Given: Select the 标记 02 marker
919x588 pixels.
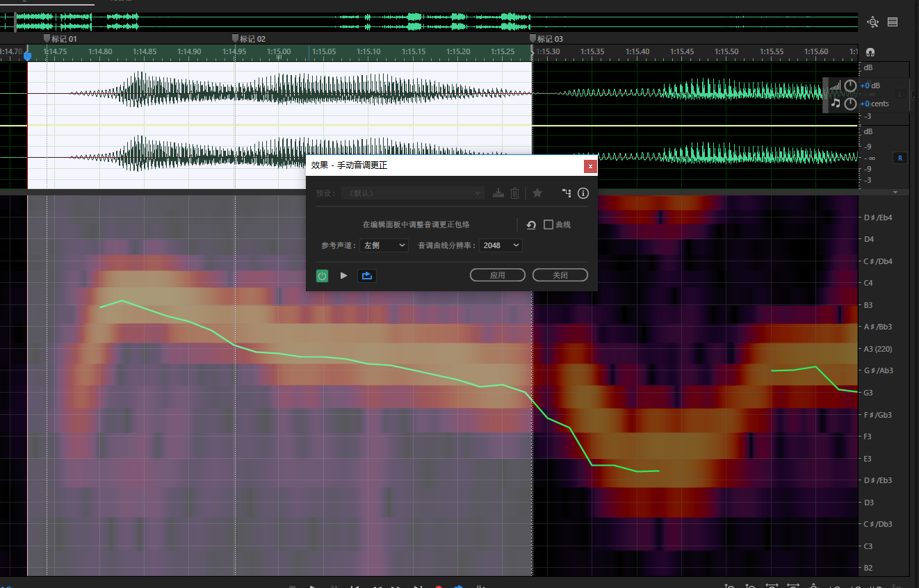Looking at the screenshot, I should point(236,39).
